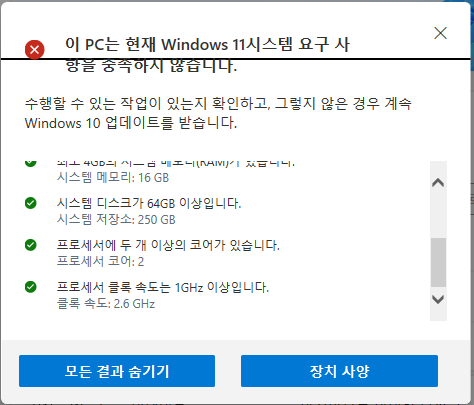Open 장치 사양 device specifications
The width and height of the screenshot is (474, 405).
tap(339, 371)
